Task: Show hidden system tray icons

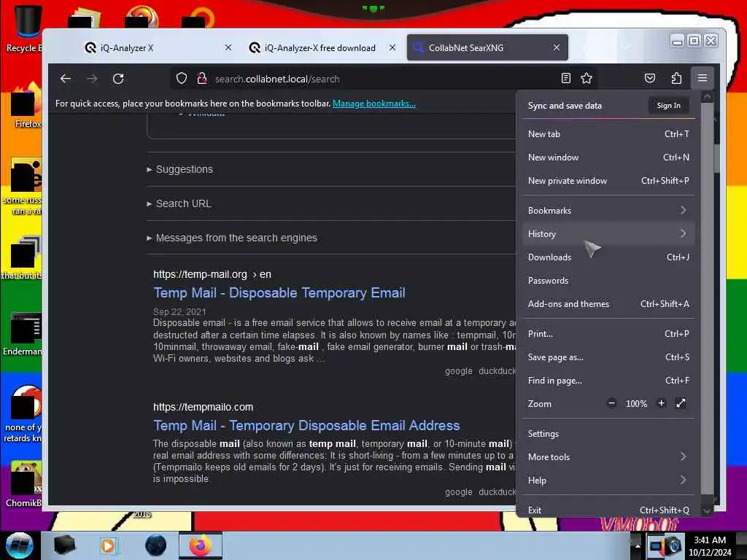Action: tap(638, 545)
